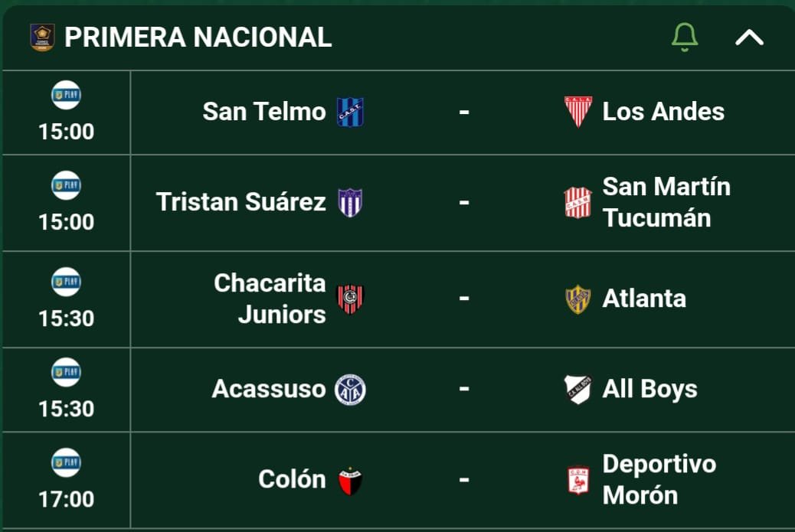
Task: Collapse the Primera Nacional section chevron
Action: (749, 38)
